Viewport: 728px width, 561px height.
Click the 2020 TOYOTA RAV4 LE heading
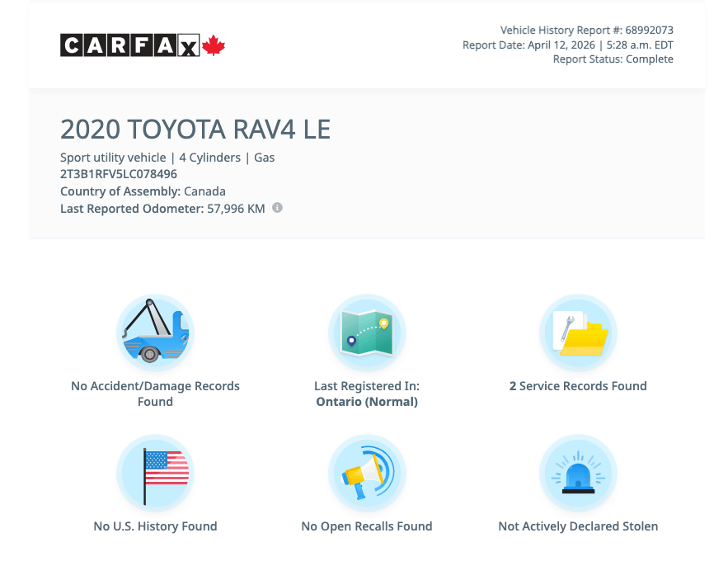click(195, 130)
